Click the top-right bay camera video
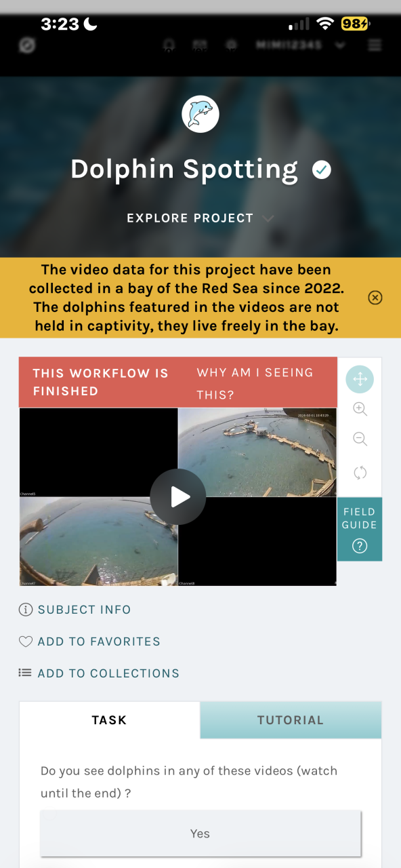 click(x=257, y=452)
